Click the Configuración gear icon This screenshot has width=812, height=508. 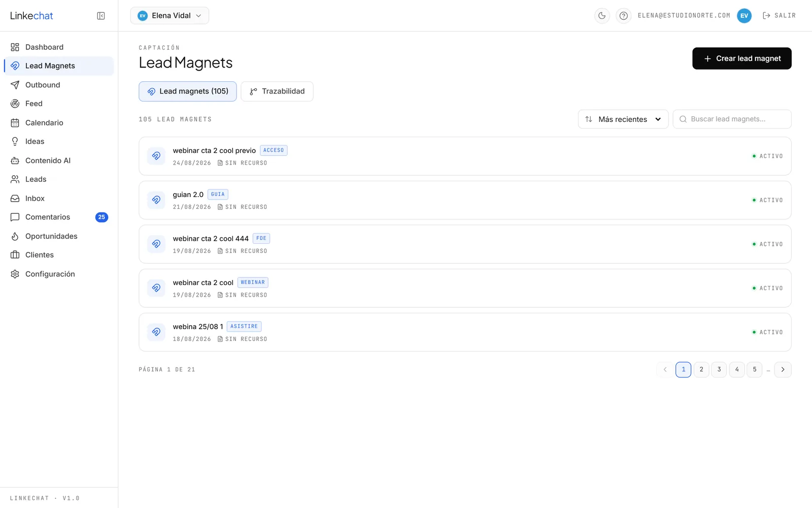click(15, 274)
